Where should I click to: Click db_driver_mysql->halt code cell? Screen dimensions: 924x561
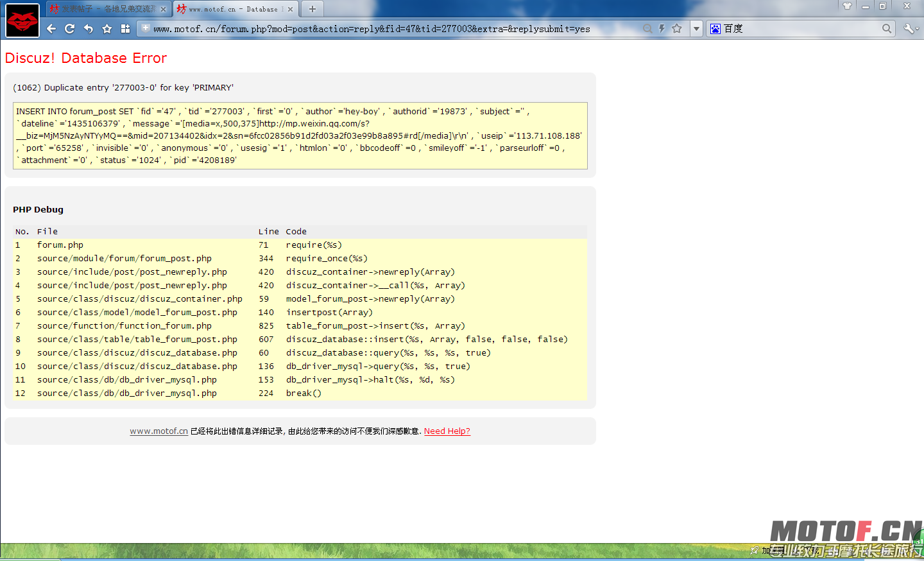coord(370,380)
